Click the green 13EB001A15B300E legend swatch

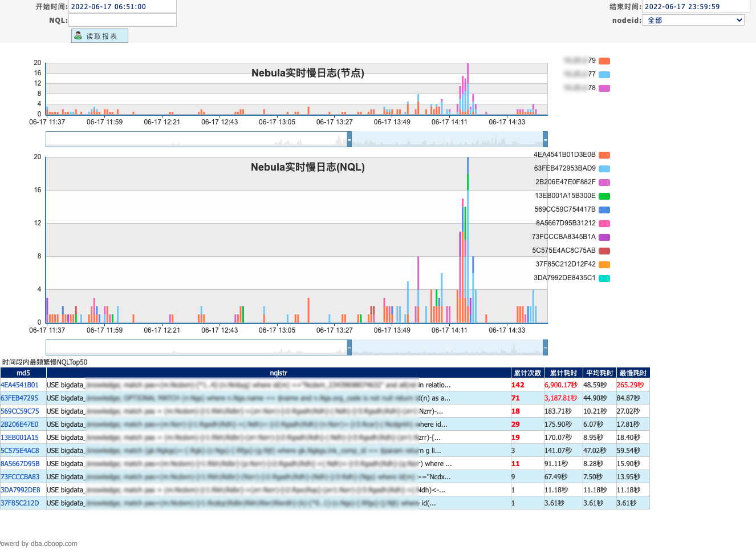pyautogui.click(x=604, y=196)
